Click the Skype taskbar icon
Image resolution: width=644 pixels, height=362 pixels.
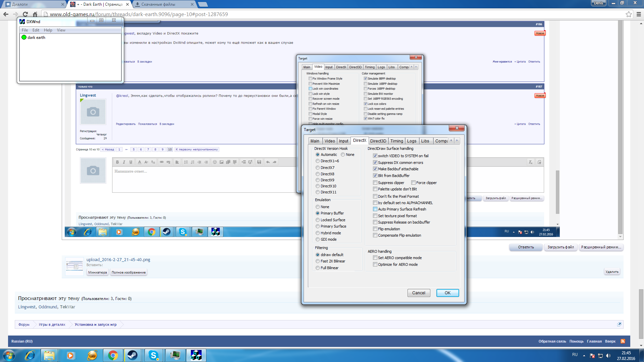(154, 355)
